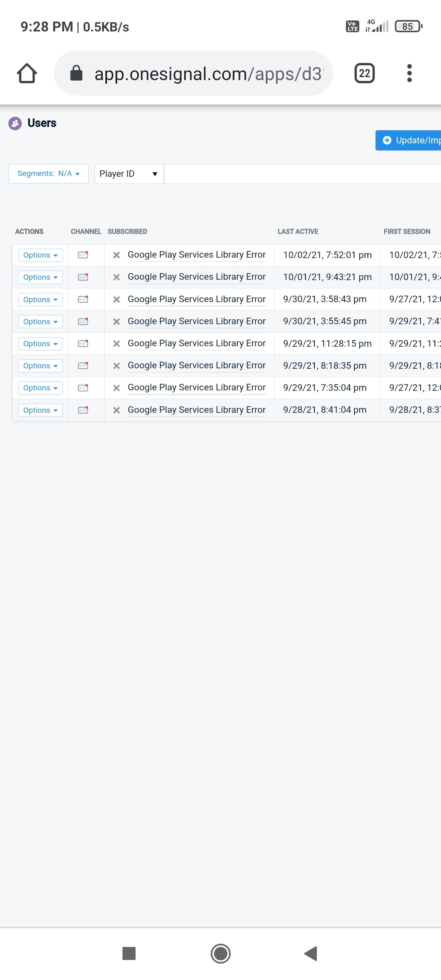Tap the padlock icon in the address bar
441x980 pixels.
point(76,73)
